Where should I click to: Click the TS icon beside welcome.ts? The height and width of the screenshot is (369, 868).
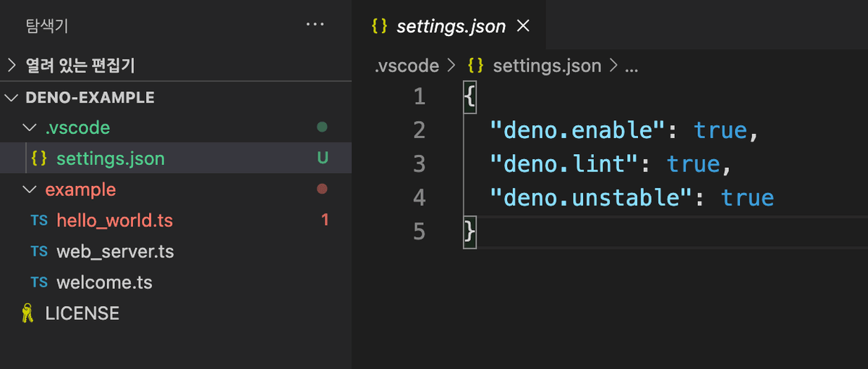tap(39, 282)
